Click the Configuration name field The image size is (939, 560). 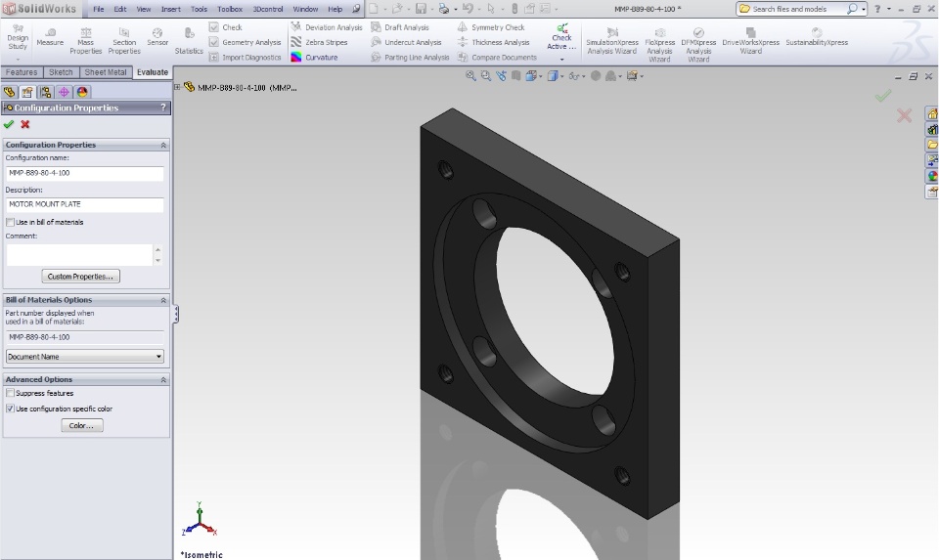pos(84,173)
